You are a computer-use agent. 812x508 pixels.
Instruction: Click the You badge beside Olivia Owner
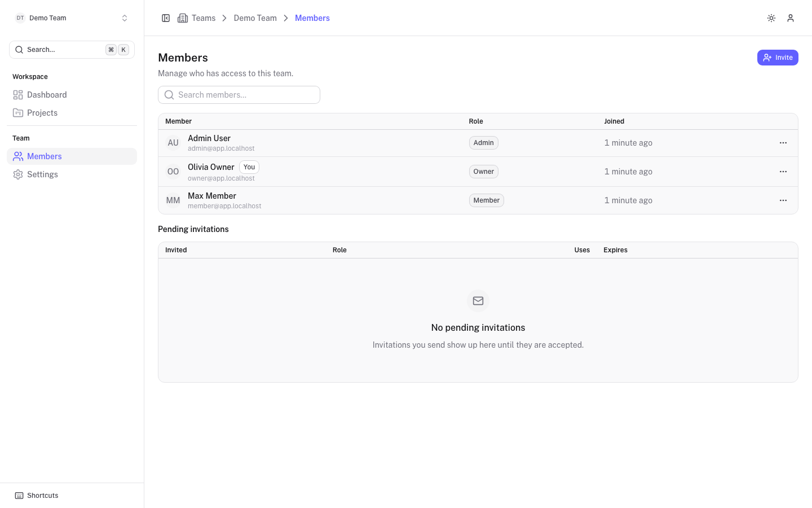tap(249, 167)
